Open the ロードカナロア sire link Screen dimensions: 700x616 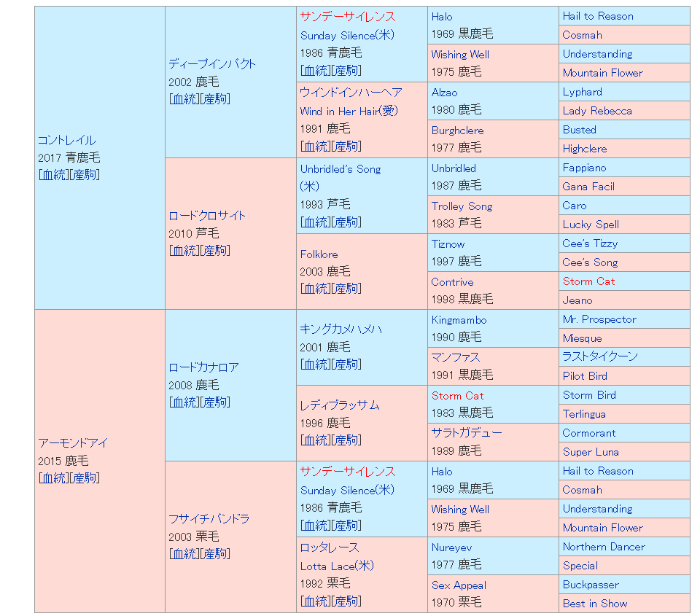203,367
